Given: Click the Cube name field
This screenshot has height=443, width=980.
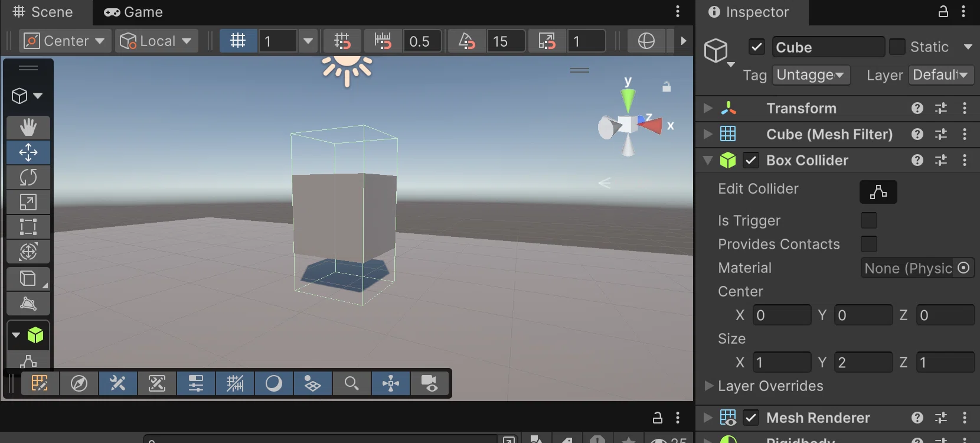Looking at the screenshot, I should click(x=828, y=47).
